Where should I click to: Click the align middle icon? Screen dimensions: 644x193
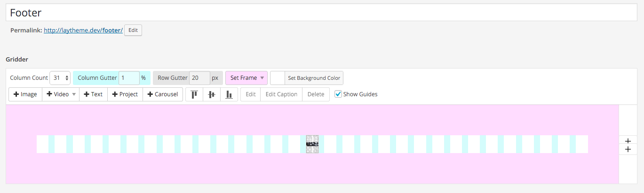212,94
